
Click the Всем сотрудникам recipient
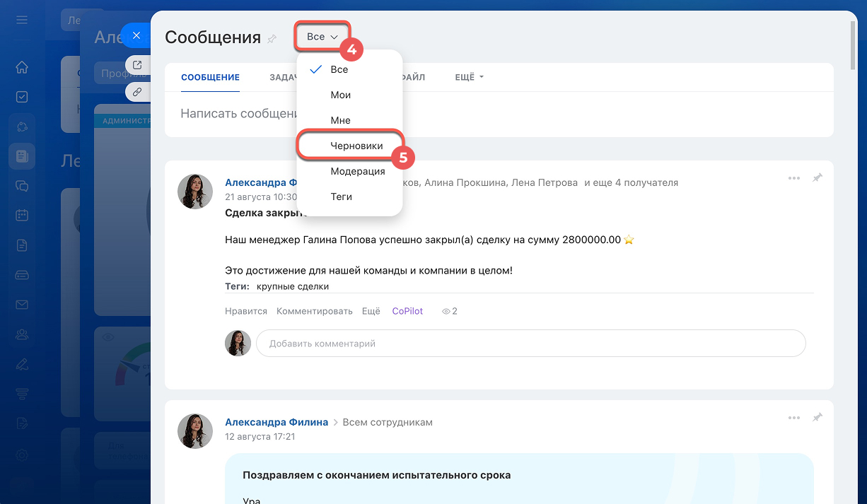tap(388, 422)
